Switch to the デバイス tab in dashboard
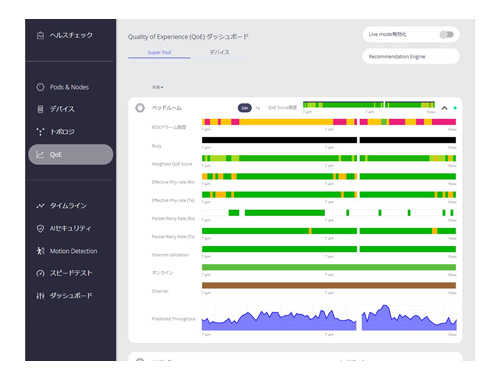 tap(219, 52)
